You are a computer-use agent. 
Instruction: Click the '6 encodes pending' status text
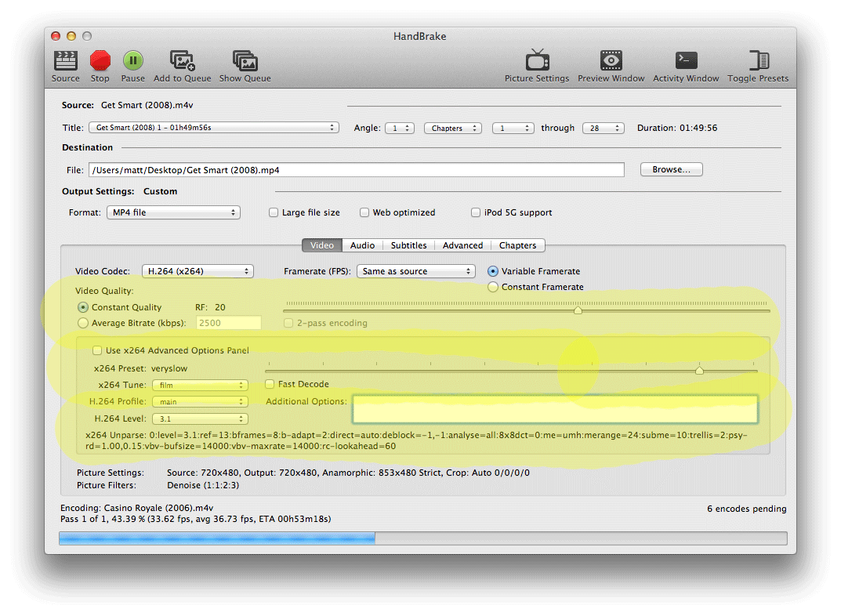pos(747,509)
